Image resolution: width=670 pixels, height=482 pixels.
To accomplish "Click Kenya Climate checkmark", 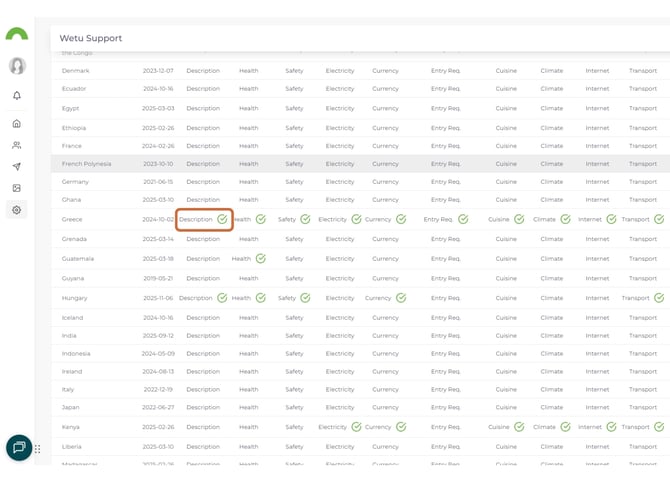I will (x=565, y=427).
